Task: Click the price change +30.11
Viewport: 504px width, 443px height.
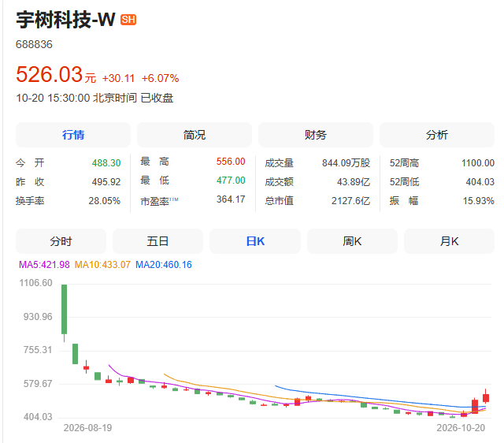Action: (x=118, y=78)
